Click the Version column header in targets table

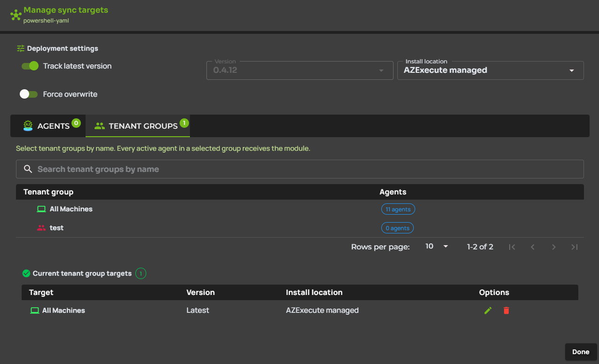click(x=201, y=292)
